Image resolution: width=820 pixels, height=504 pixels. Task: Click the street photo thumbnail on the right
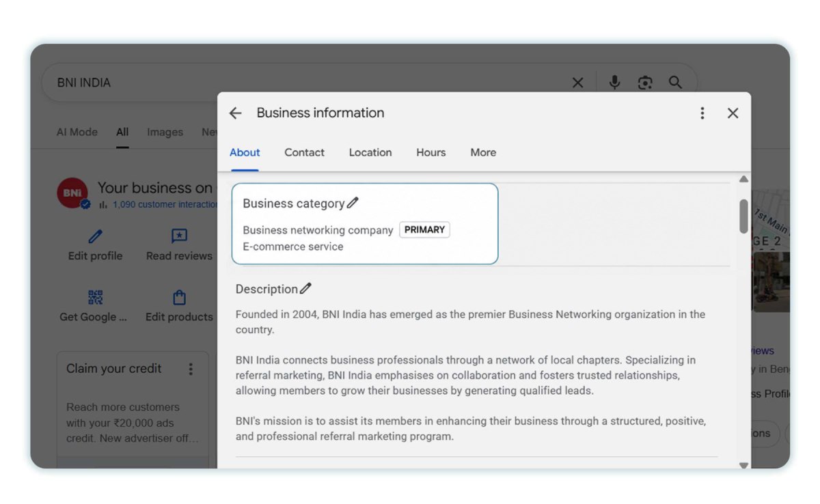(771, 281)
